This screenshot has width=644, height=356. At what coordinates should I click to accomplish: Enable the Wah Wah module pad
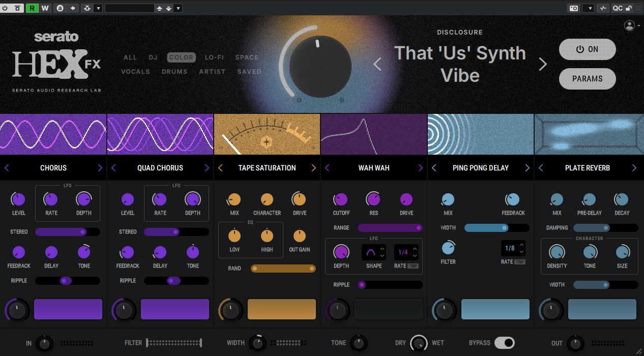(389, 309)
